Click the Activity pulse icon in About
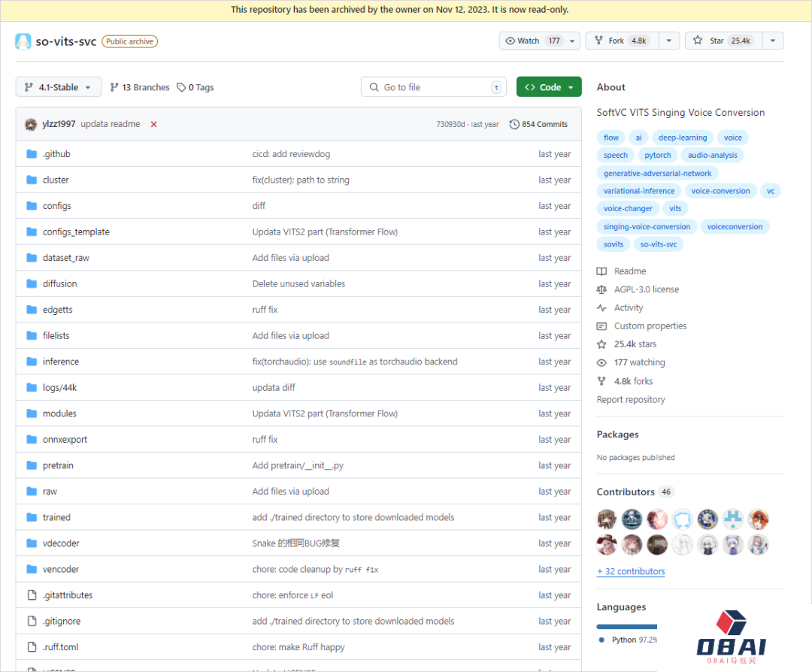 (x=601, y=307)
